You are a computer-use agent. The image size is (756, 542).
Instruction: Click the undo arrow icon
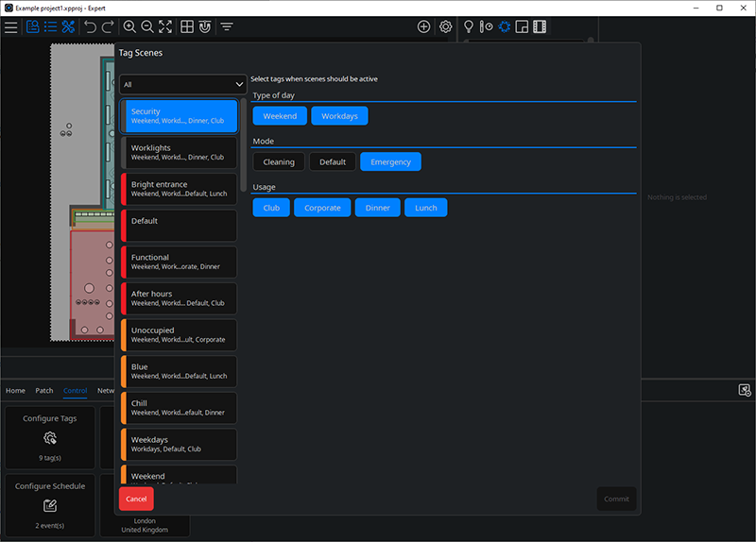point(90,27)
